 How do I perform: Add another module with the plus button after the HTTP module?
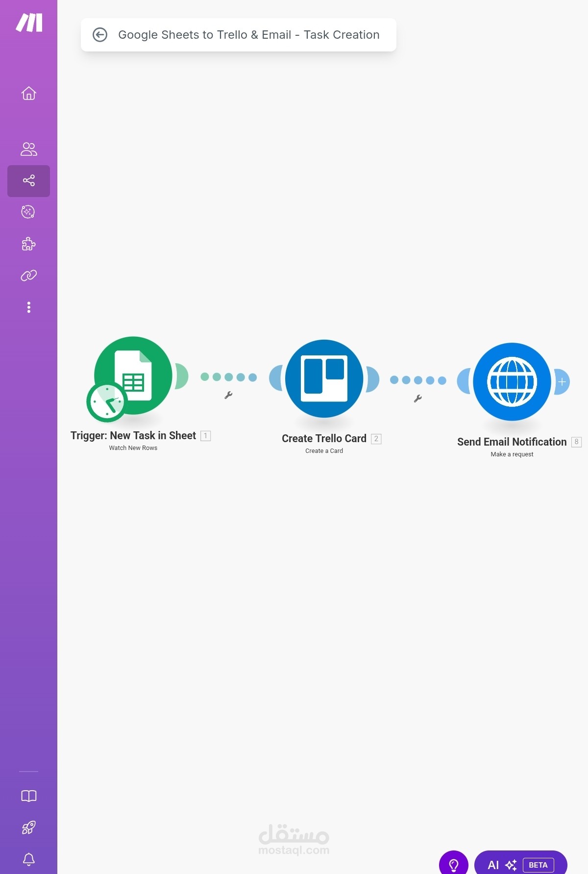(562, 382)
